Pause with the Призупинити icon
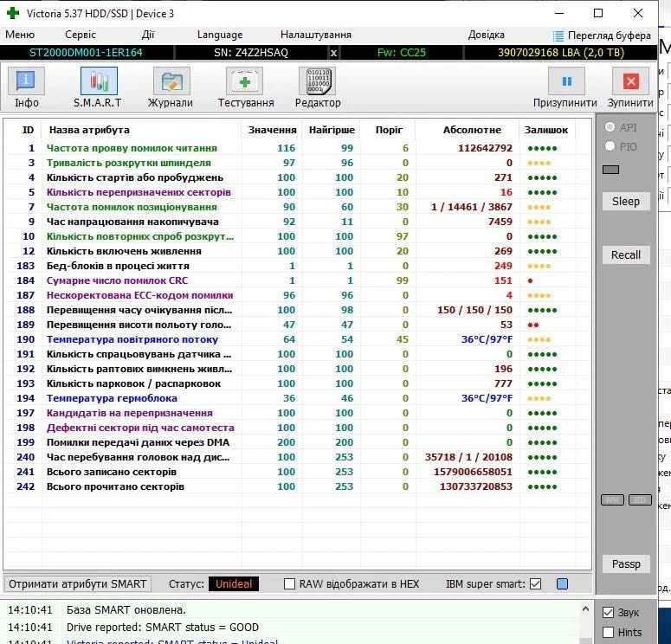The width and height of the screenshot is (671, 644). coord(566,81)
